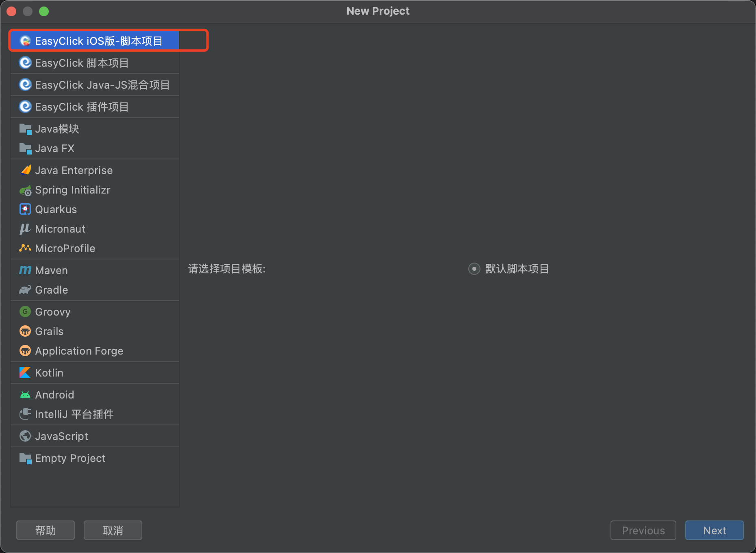Viewport: 756px width, 553px height.
Task: Select Java FX project type
Action: pos(95,148)
